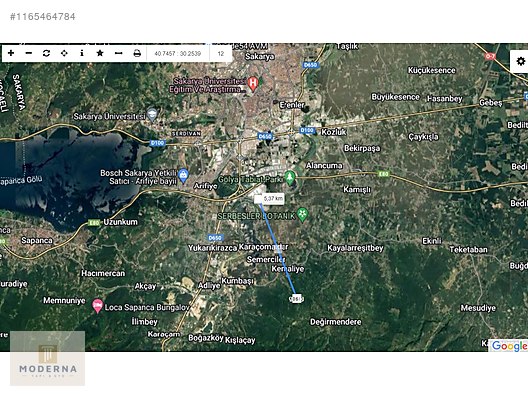Viewport: 528px width, 396px height.
Task: Refresh the map using the rotate arrows icon
Action: [x=46, y=53]
